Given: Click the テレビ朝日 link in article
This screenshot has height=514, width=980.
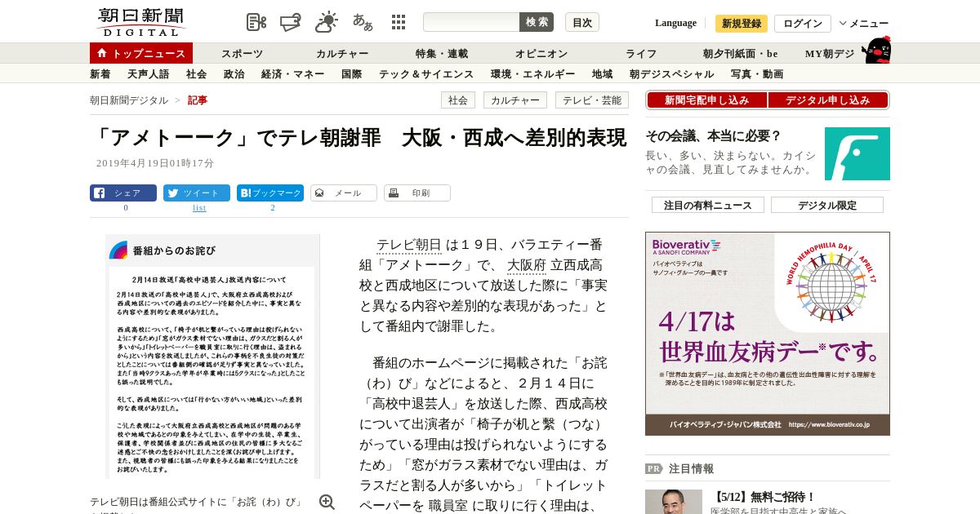Looking at the screenshot, I should coord(409,245).
